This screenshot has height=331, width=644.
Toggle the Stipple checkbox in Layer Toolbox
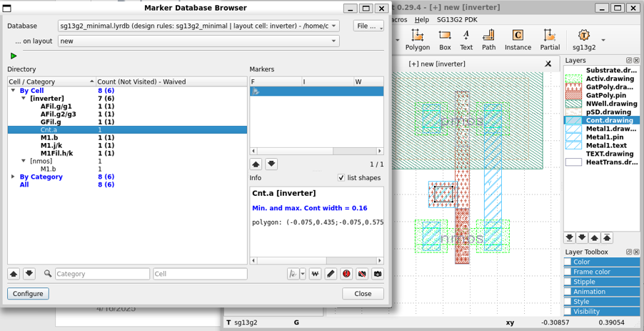coord(568,282)
